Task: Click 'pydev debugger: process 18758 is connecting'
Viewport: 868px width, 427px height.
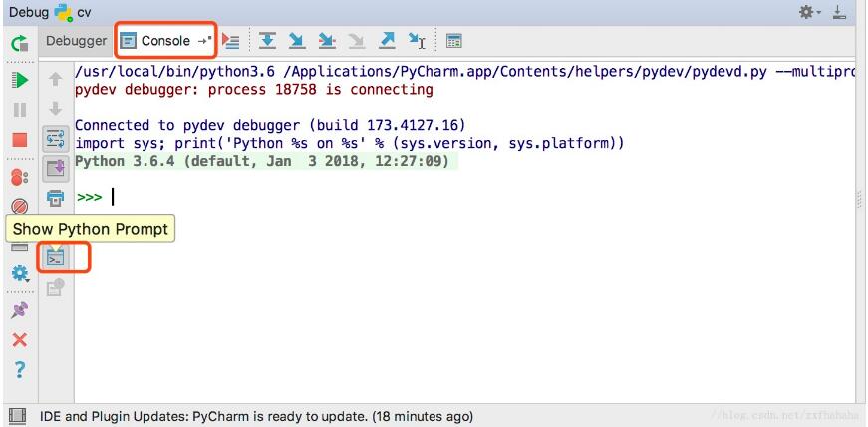Action: tap(254, 89)
